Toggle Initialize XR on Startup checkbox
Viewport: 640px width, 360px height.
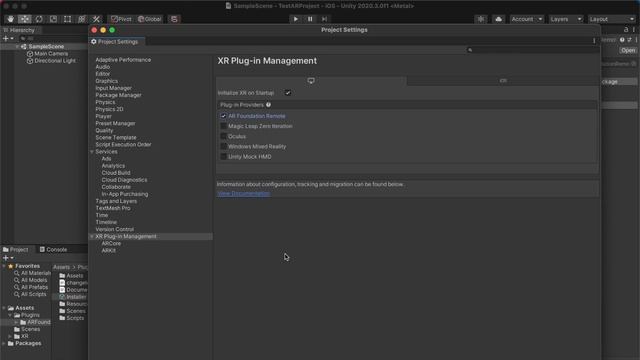[x=288, y=93]
